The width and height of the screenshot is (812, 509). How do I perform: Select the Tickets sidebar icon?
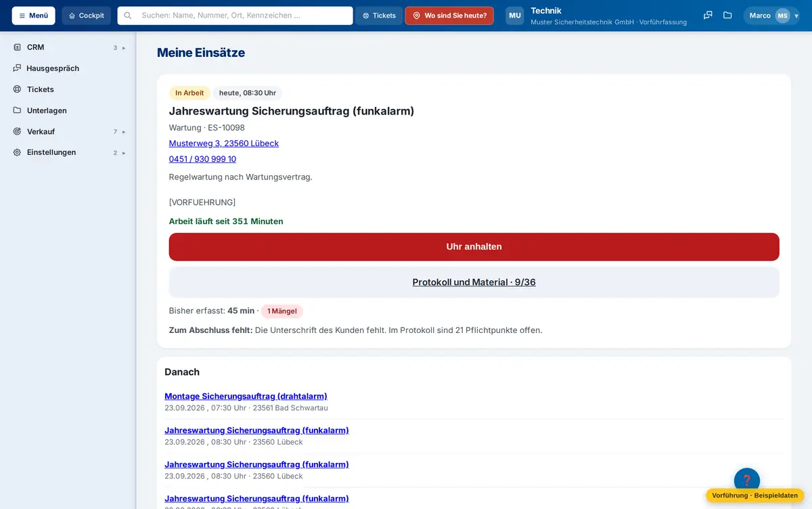click(x=17, y=89)
